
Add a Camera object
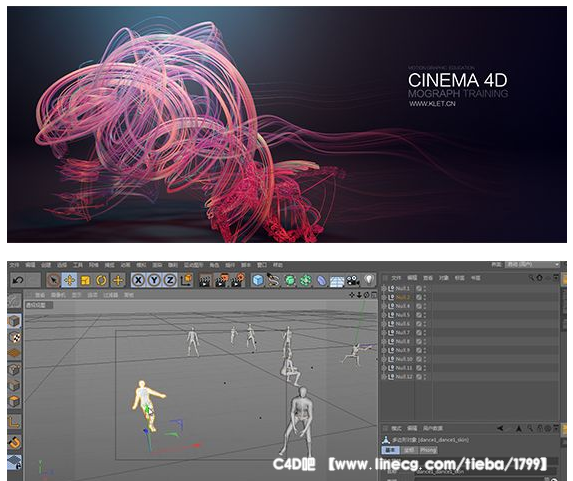click(353, 280)
